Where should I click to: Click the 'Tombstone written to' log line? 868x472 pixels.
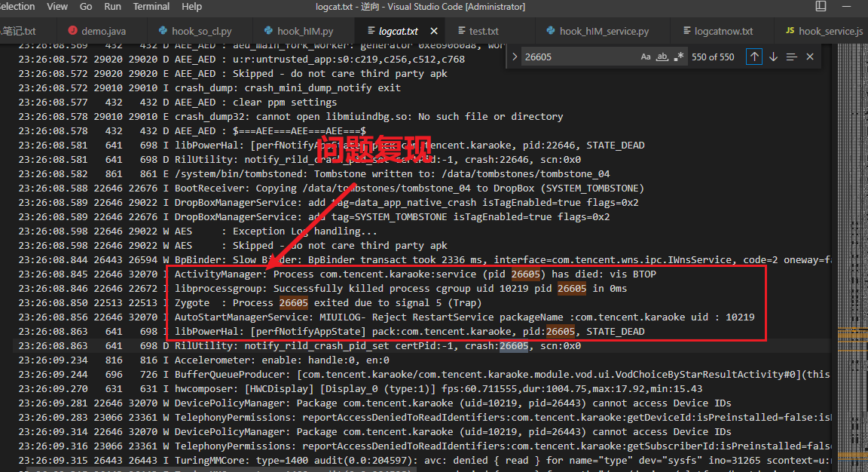pyautogui.click(x=314, y=174)
